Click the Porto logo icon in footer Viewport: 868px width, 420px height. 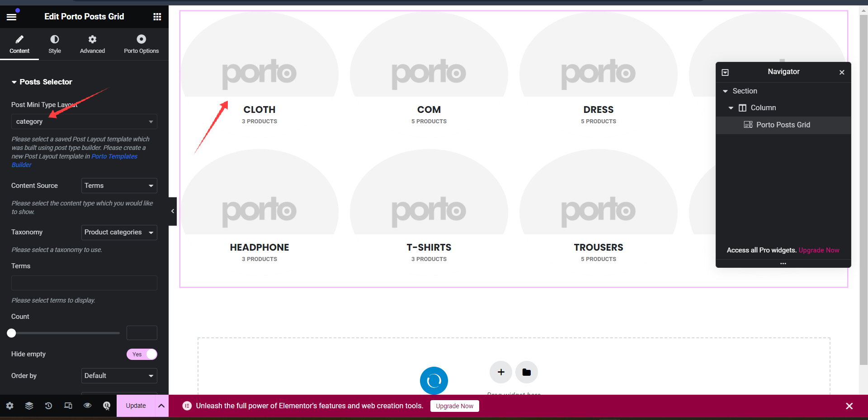click(107, 406)
